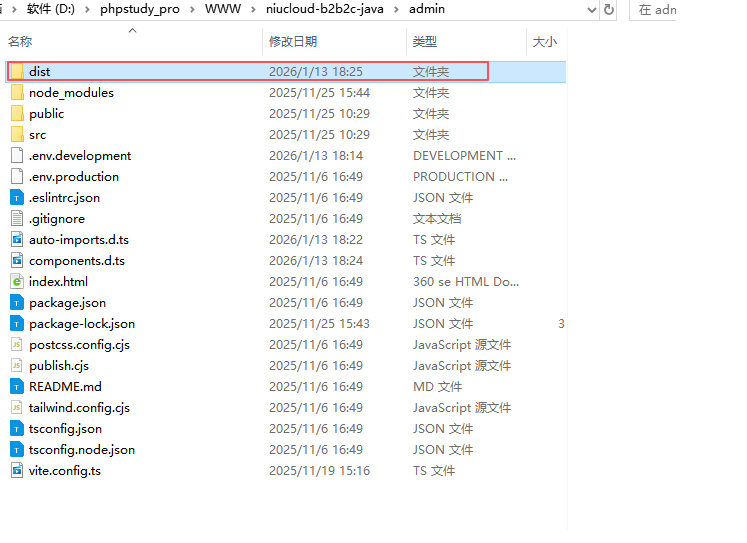This screenshot has width=747, height=543.
Task: Select the README.md file
Action: pos(65,387)
